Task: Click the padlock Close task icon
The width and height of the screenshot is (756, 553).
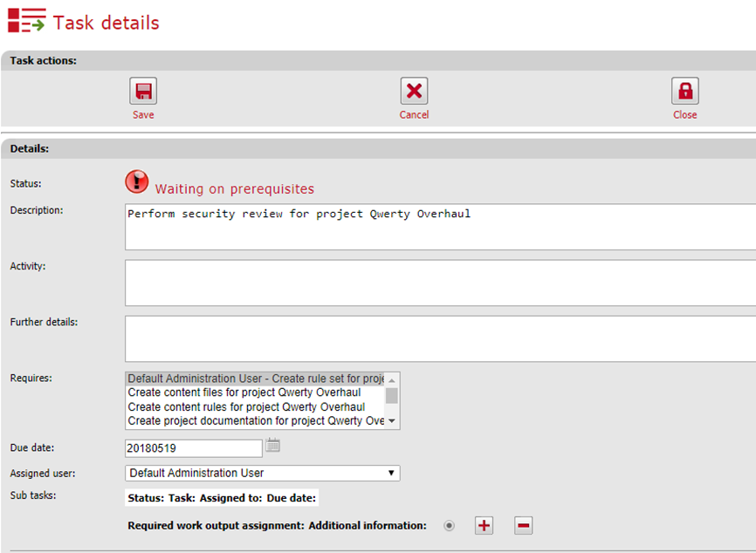Action: (x=684, y=92)
